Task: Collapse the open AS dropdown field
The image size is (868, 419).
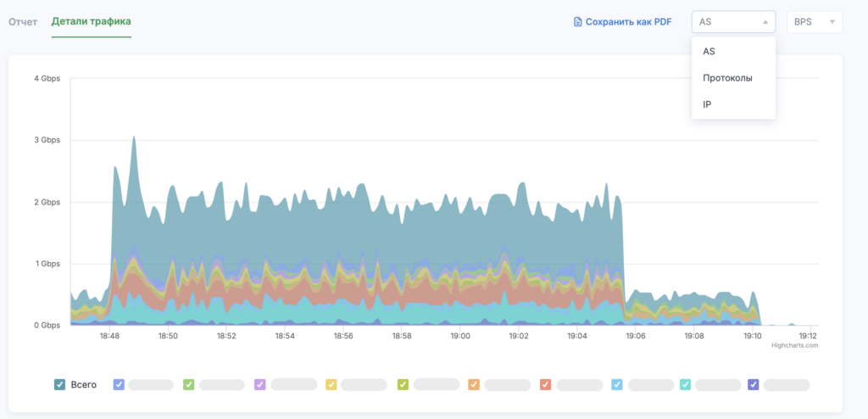Action: tap(733, 22)
